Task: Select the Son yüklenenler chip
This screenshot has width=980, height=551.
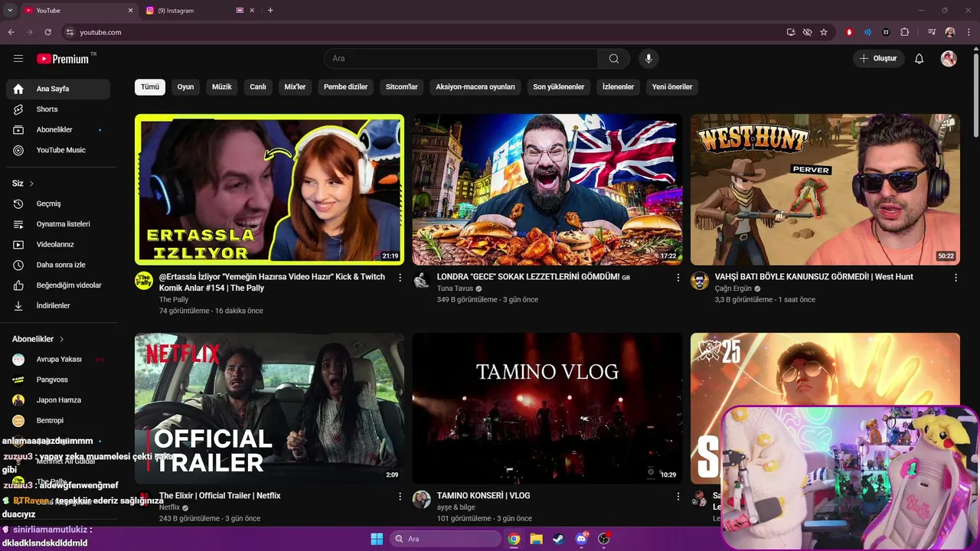Action: (x=559, y=86)
